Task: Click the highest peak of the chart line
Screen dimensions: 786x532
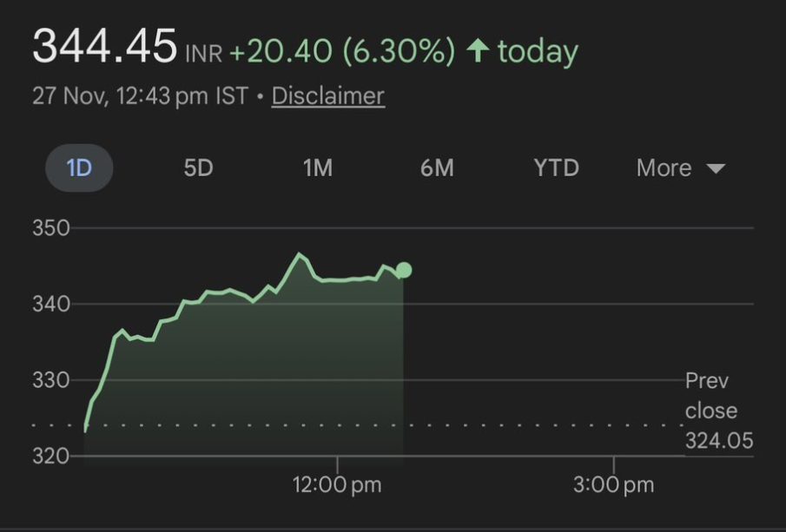Action: tap(300, 253)
